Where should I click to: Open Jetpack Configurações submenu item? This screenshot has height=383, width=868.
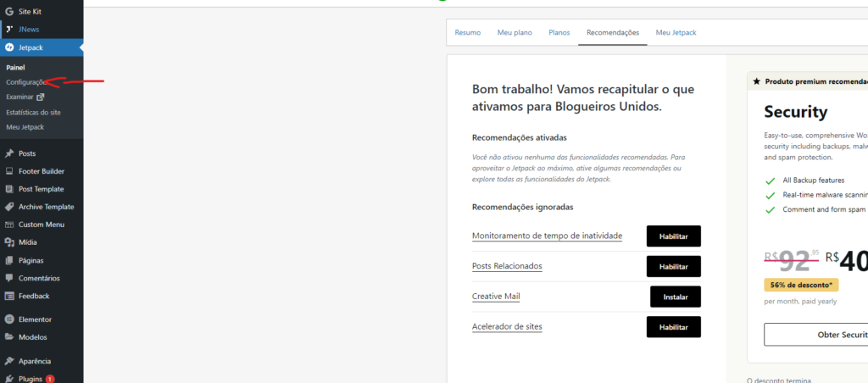pos(25,82)
